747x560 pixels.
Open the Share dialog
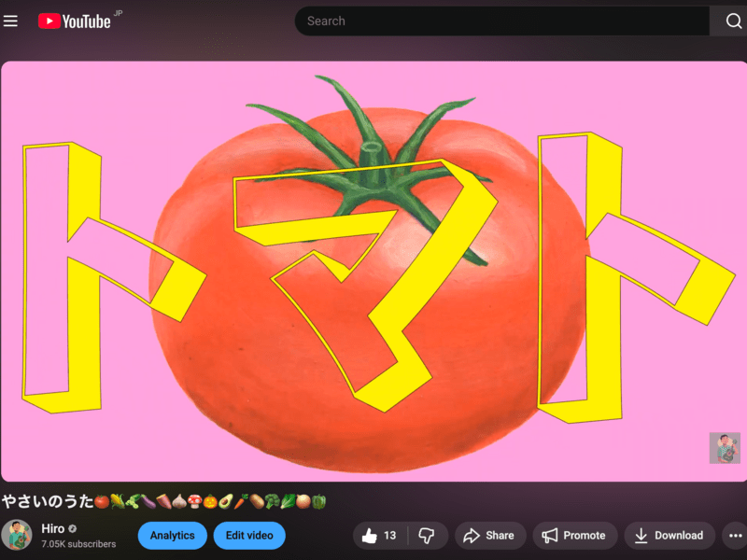click(x=488, y=536)
